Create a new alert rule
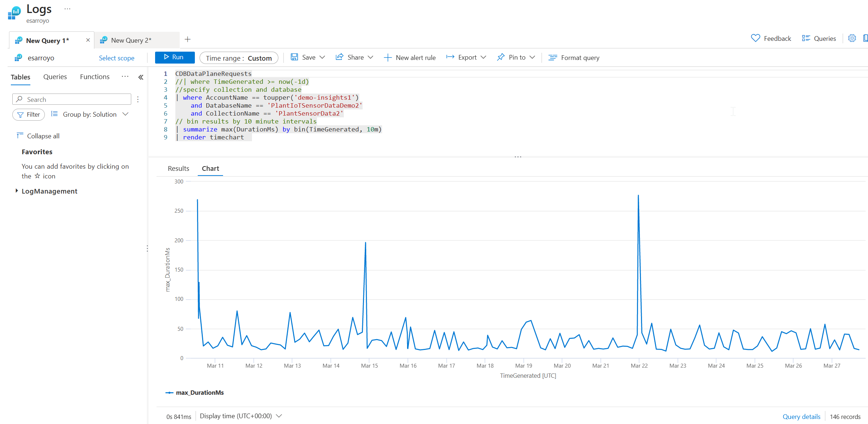This screenshot has width=868, height=424. tap(410, 57)
